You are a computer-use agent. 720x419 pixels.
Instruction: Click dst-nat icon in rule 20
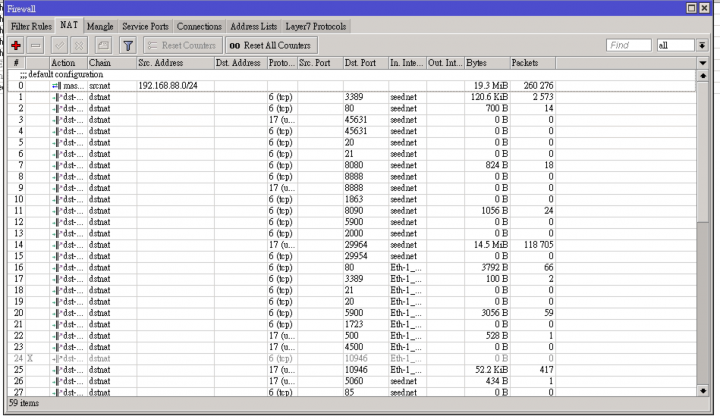pyautogui.click(x=57, y=313)
